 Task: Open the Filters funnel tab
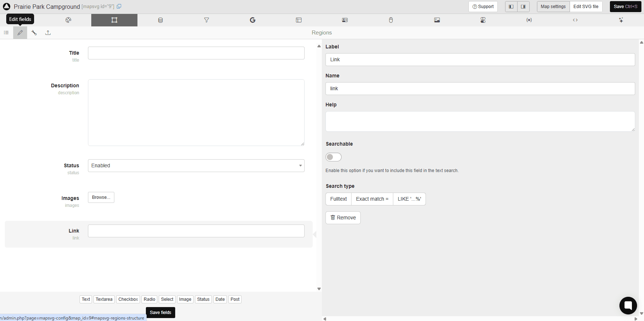click(206, 20)
